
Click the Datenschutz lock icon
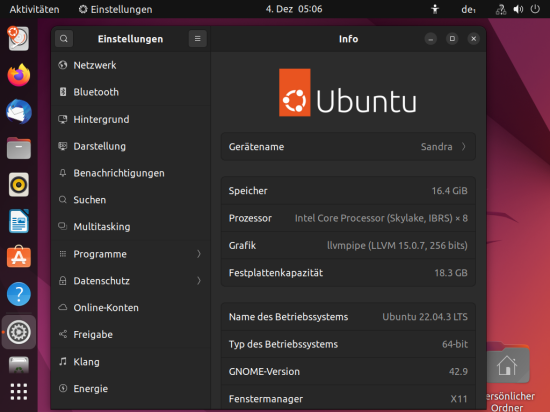coord(63,281)
